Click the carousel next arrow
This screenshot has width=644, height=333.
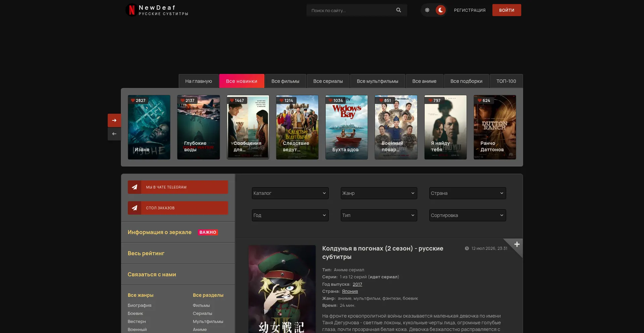[114, 120]
